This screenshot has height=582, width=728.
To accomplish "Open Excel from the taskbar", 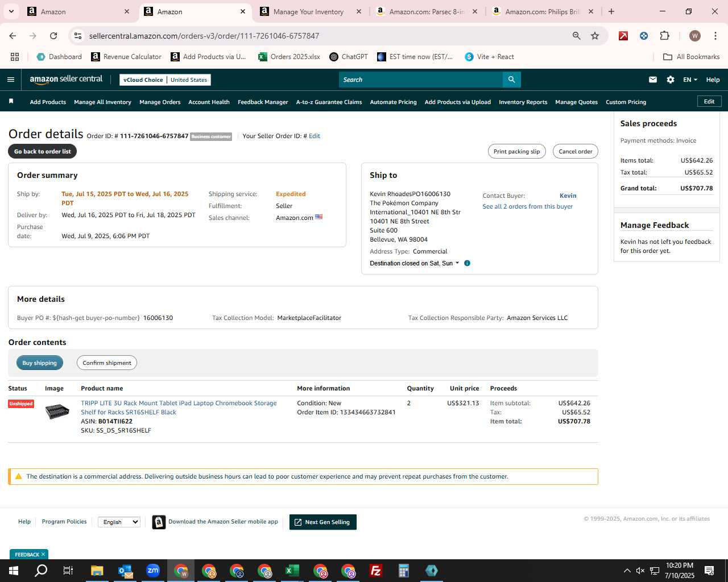I will pyautogui.click(x=292, y=570).
